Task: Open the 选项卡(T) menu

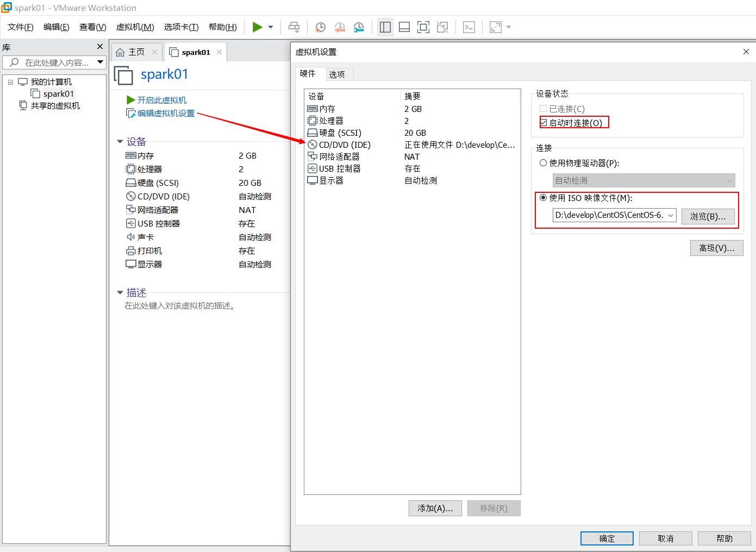Action: [x=182, y=27]
